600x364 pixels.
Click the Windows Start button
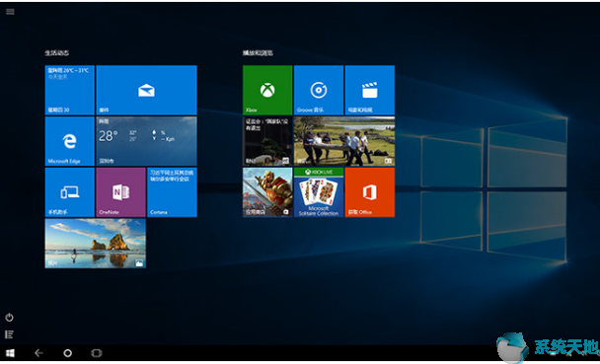pos(10,353)
